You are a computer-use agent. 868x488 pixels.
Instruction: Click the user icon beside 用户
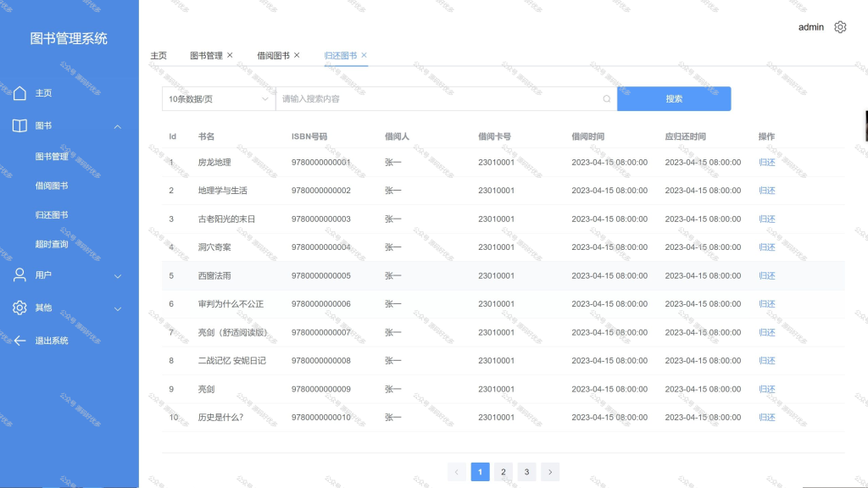click(20, 275)
